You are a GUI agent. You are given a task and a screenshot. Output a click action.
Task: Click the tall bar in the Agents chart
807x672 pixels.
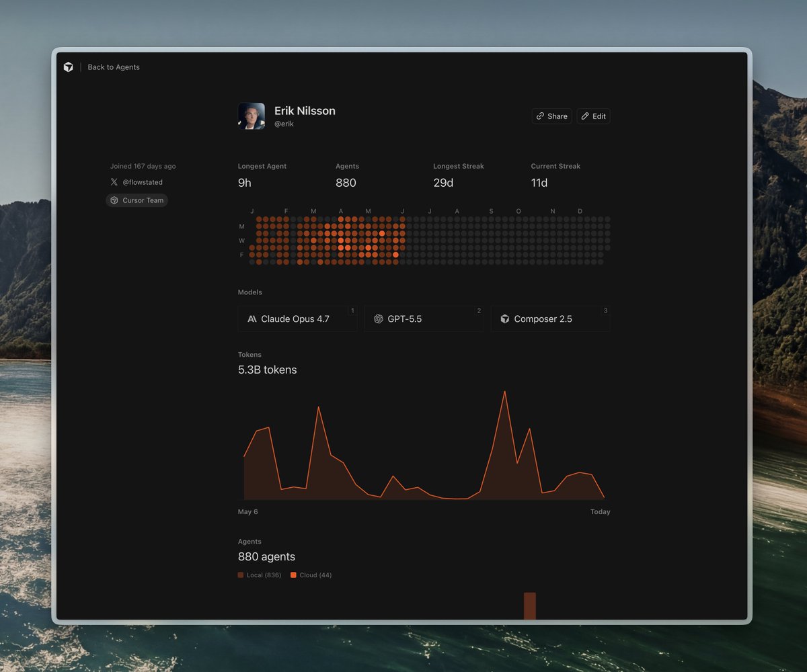(x=530, y=605)
